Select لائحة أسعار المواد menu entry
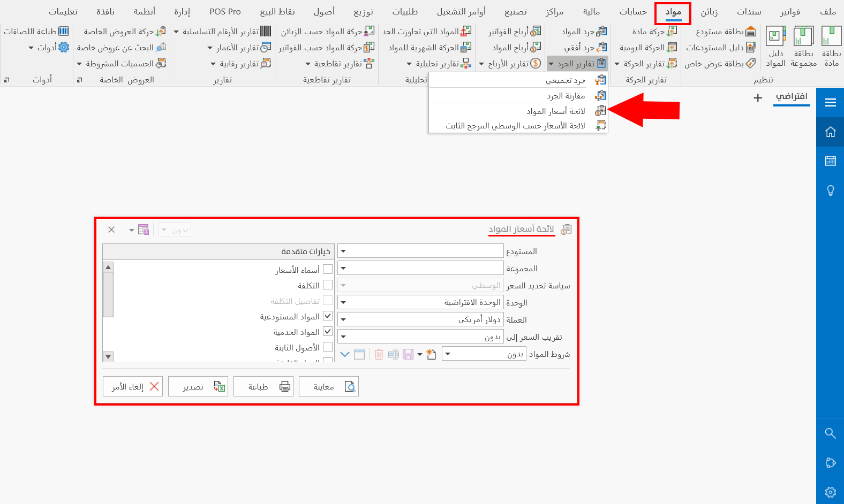844x504 pixels. 518,111
